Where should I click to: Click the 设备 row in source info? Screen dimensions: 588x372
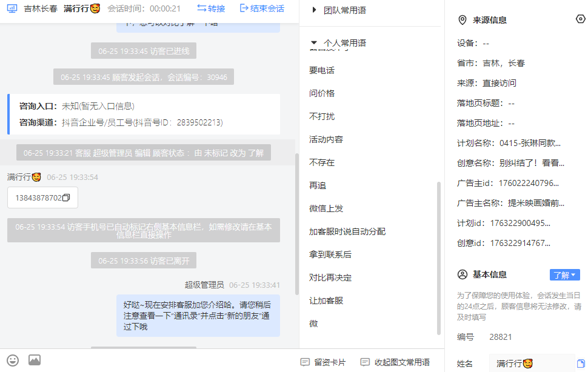[x=473, y=43]
